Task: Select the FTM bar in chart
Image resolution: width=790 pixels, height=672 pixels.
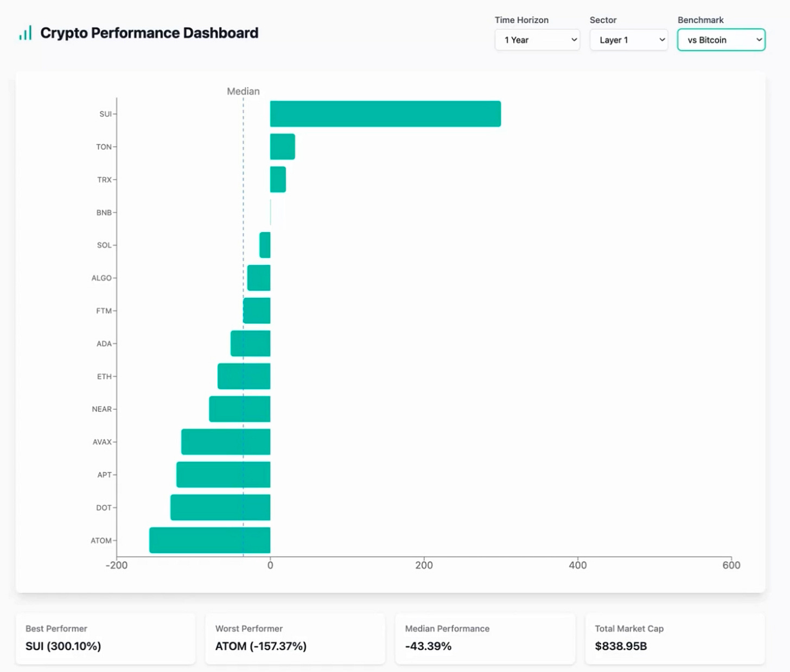Action: coord(257,310)
